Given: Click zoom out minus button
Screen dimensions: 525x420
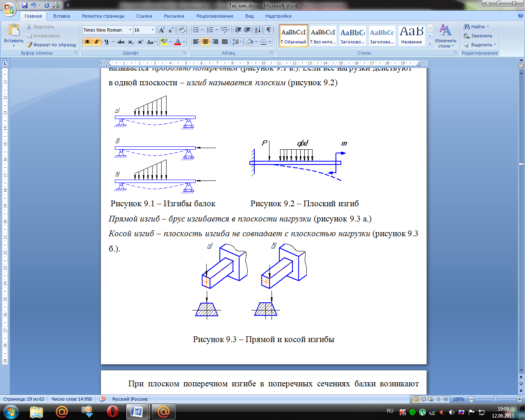Looking at the screenshot, I should tap(471, 399).
